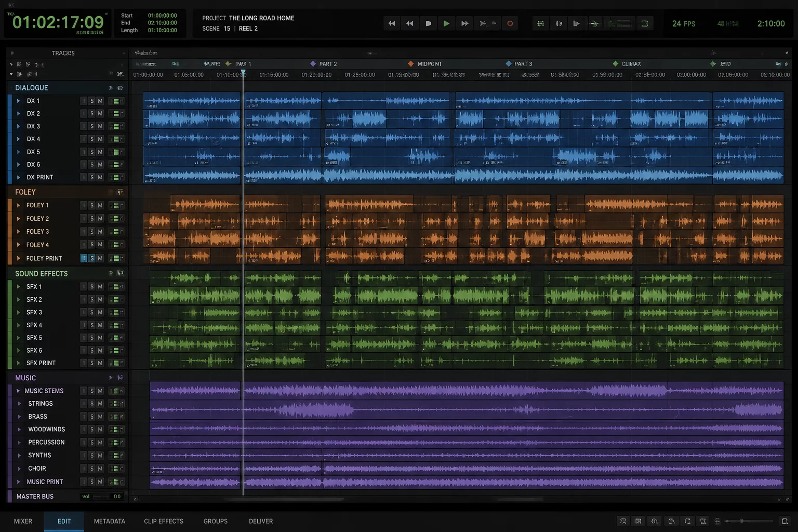Toggle input monitoring on FOLEY PRINT track
The height and width of the screenshot is (532, 798).
tap(84, 258)
